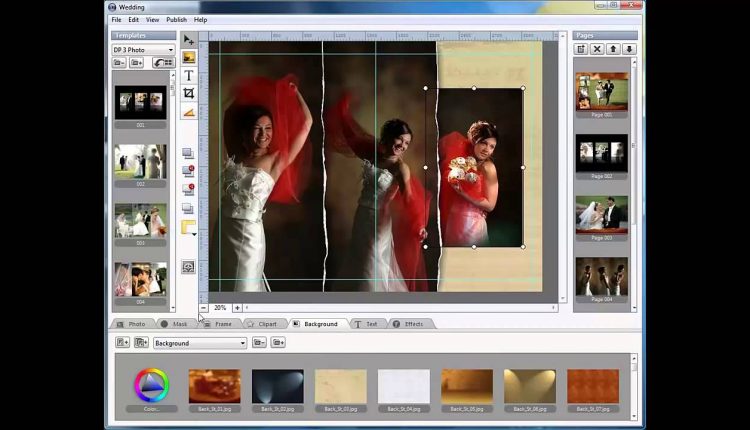Open the File menu

pyautogui.click(x=116, y=20)
